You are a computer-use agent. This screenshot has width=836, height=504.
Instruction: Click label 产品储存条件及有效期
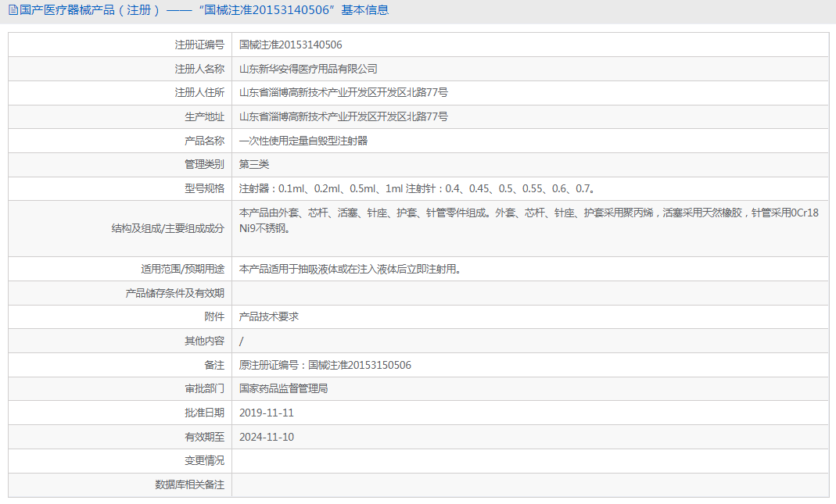pos(175,293)
